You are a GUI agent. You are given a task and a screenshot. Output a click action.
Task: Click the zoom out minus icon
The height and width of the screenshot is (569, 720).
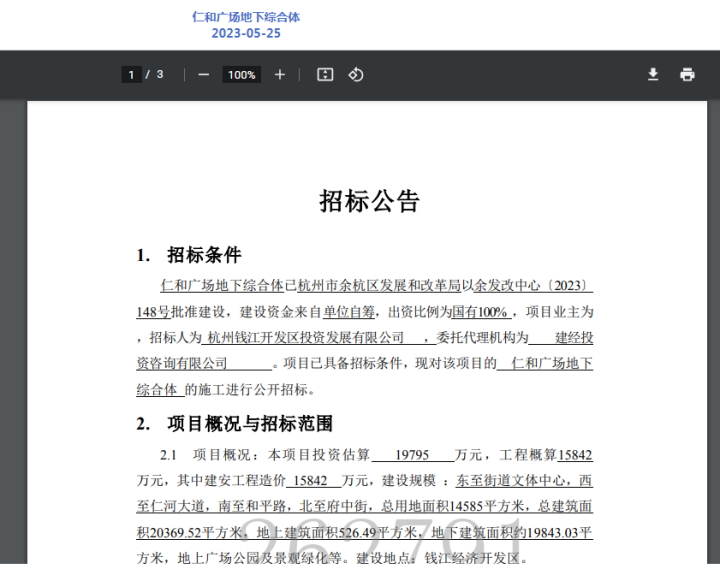click(203, 75)
